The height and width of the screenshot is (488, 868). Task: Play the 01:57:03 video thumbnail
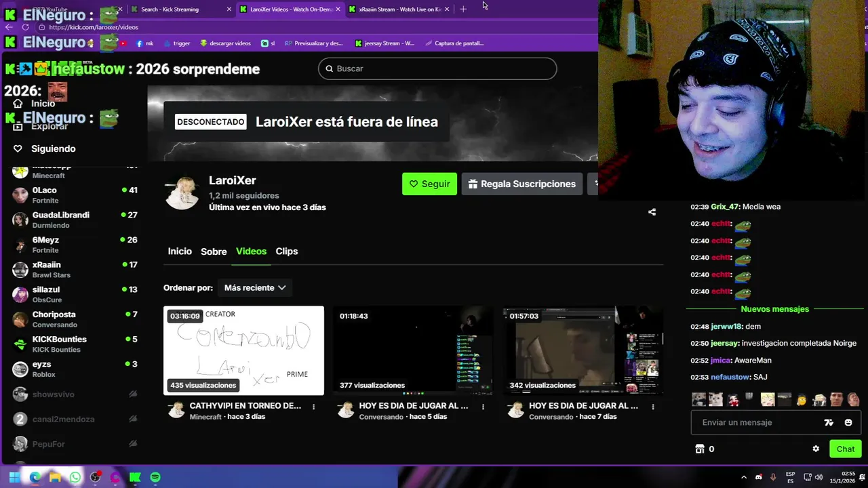click(x=583, y=350)
